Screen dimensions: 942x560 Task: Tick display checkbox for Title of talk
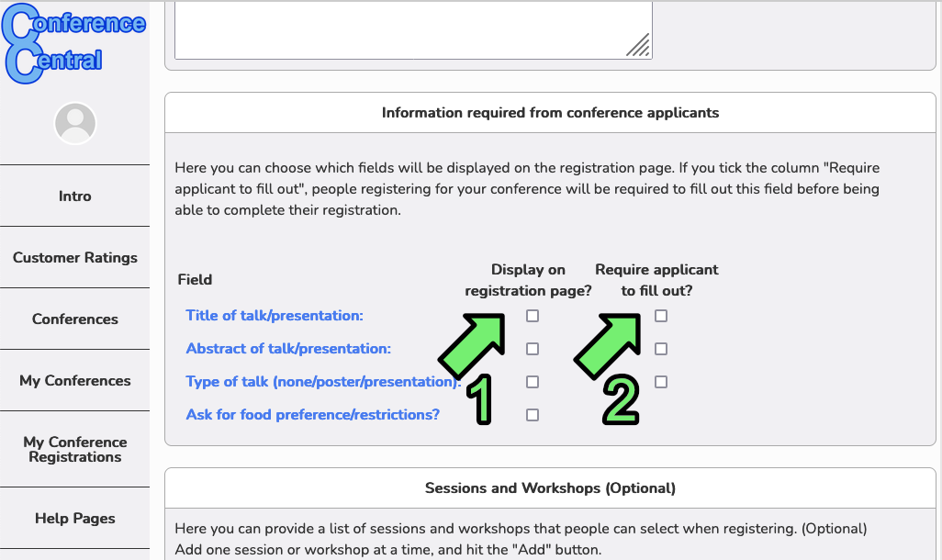tap(533, 316)
